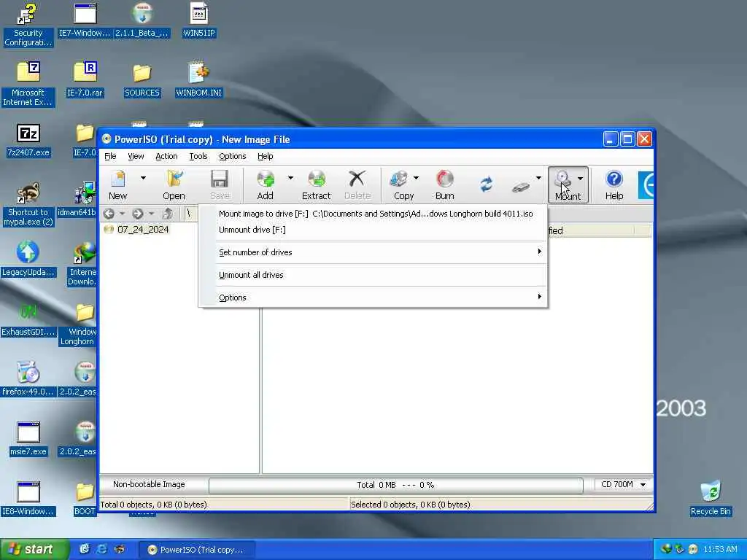Click the taskbar clock showing 11:53 AM
The height and width of the screenshot is (560, 747).
(720, 550)
